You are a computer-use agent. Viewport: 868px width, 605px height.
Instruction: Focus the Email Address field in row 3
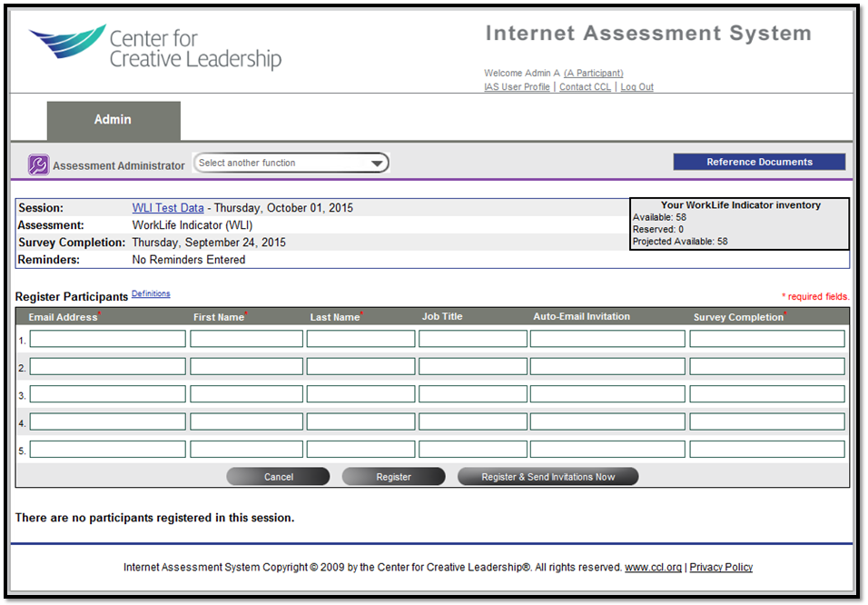tap(108, 394)
